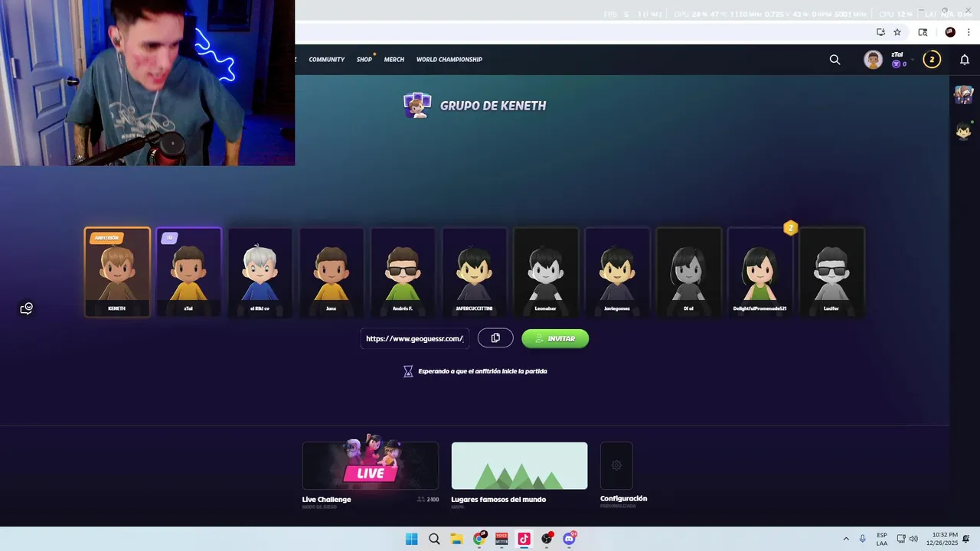Select the host KENETH player card
The width and height of the screenshot is (980, 551).
117,272
